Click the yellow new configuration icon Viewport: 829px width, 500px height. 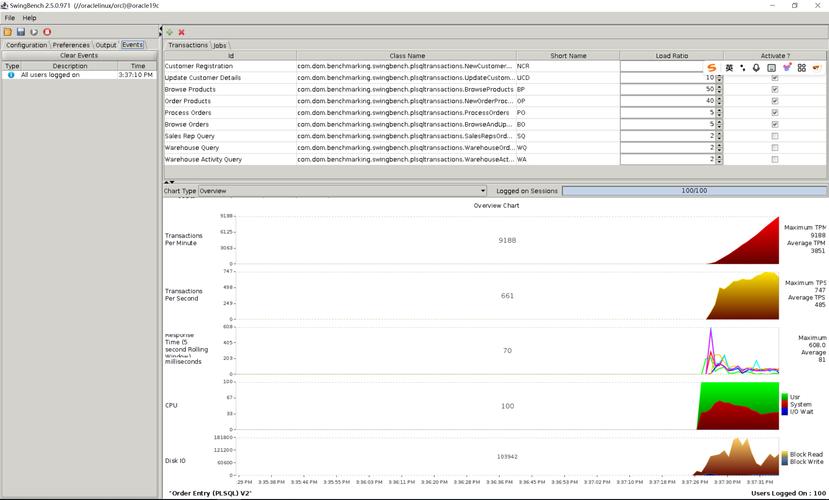pyautogui.click(x=8, y=32)
